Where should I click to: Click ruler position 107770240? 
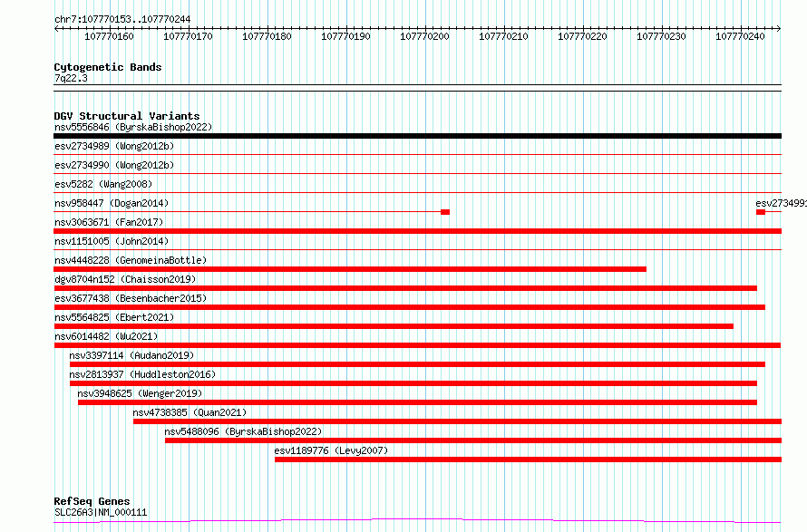(740, 36)
